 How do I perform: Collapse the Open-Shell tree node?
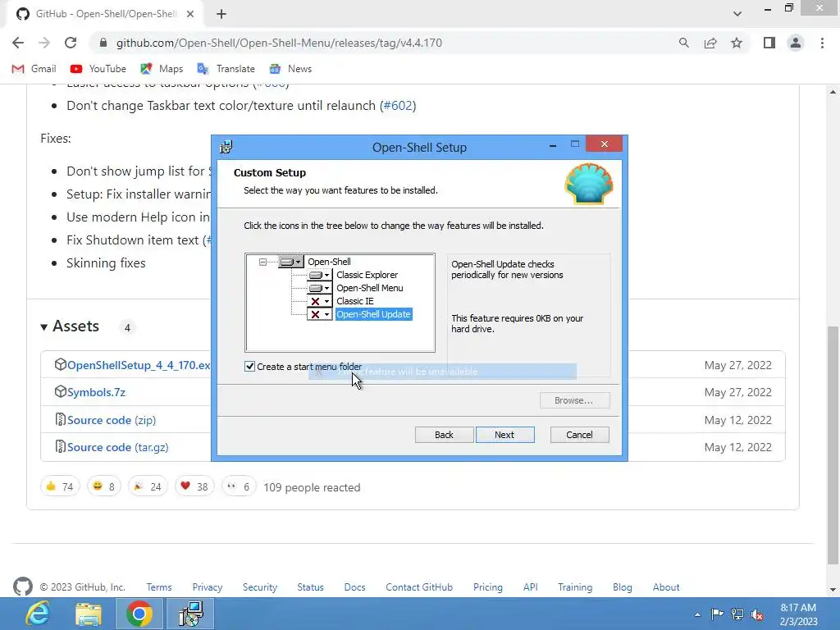(262, 262)
